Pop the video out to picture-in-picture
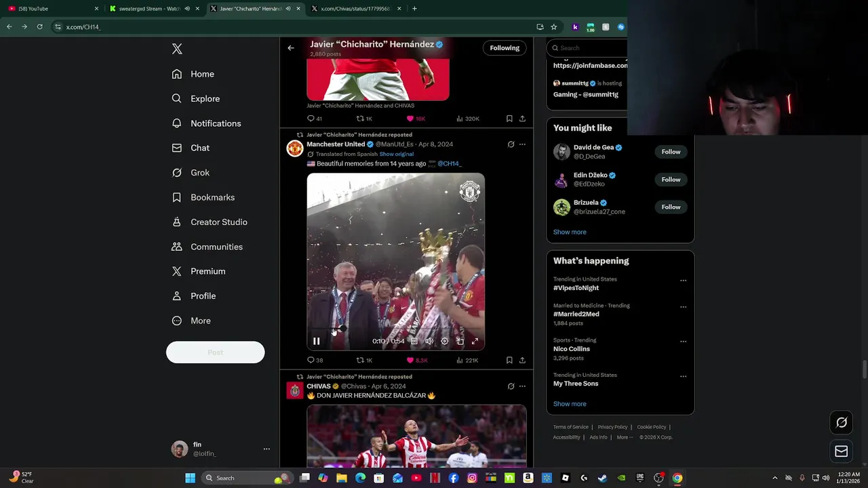This screenshot has width=868, height=488. pos(460,341)
